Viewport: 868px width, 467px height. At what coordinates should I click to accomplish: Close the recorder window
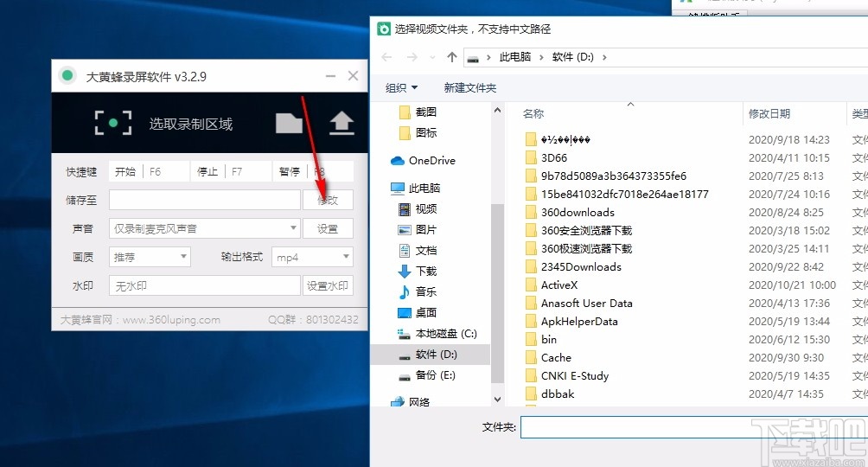pyautogui.click(x=354, y=76)
